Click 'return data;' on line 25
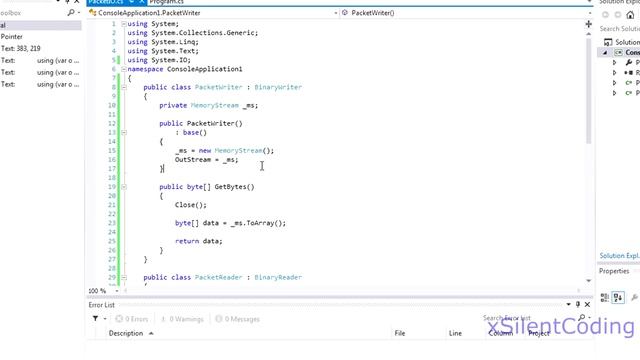 [x=199, y=241]
